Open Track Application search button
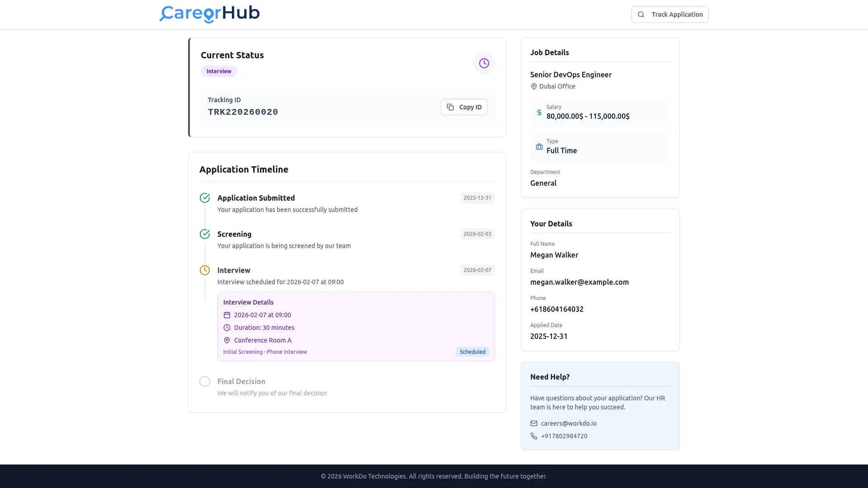868x488 pixels. point(670,14)
